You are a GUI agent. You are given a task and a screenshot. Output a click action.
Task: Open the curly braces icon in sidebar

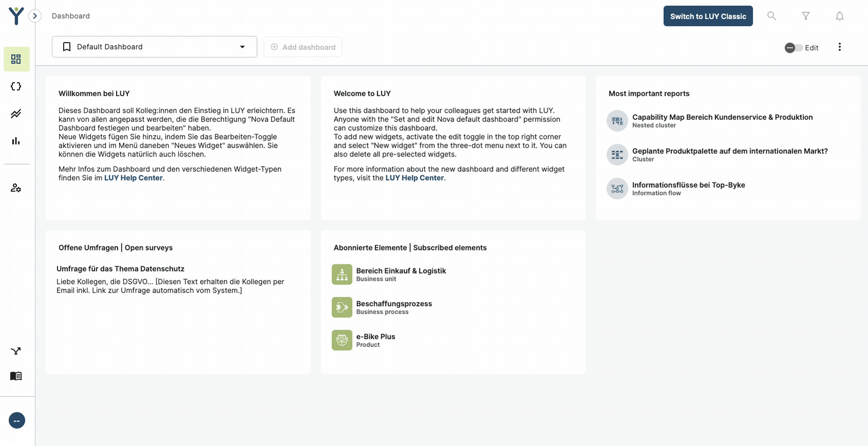[x=16, y=86]
